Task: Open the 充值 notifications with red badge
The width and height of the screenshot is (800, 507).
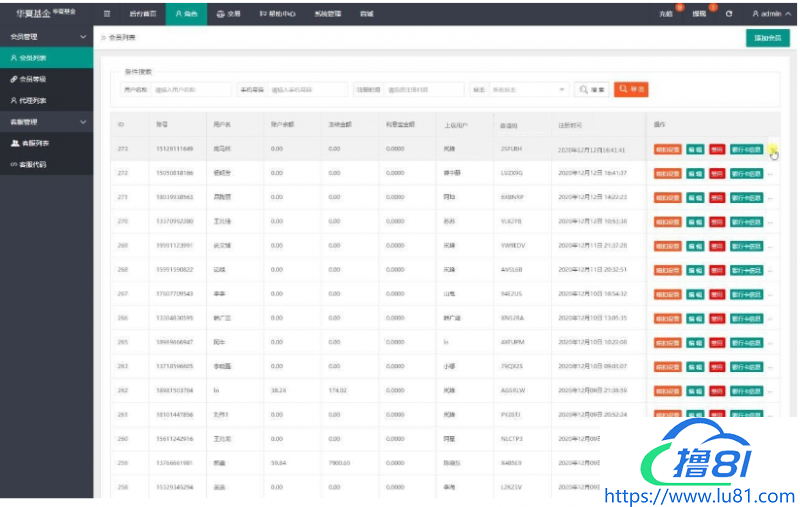Action: coord(667,14)
